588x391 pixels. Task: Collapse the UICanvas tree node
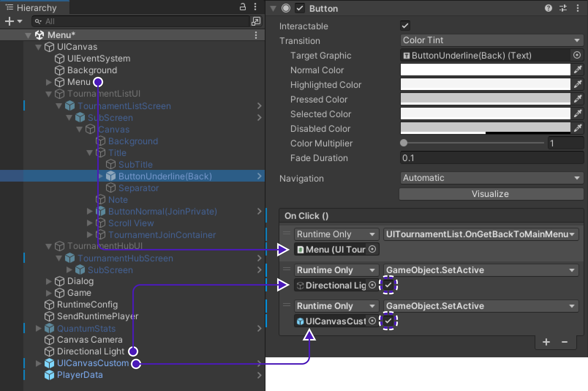(38, 47)
